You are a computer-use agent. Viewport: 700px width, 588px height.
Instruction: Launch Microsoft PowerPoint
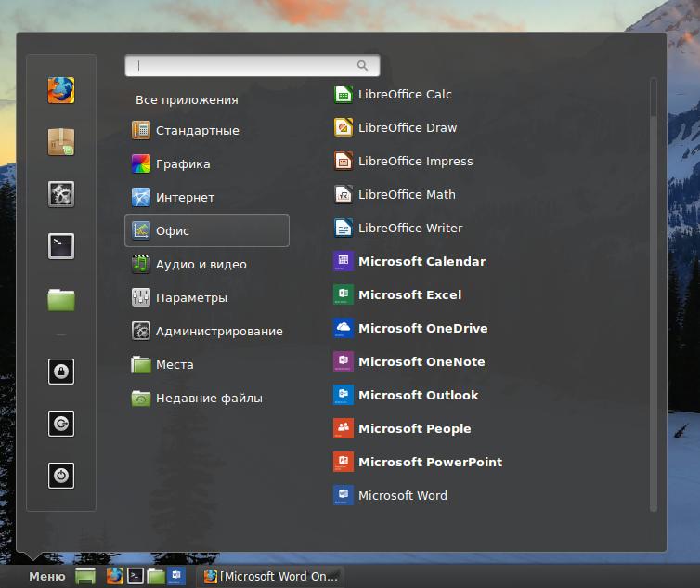[419, 462]
